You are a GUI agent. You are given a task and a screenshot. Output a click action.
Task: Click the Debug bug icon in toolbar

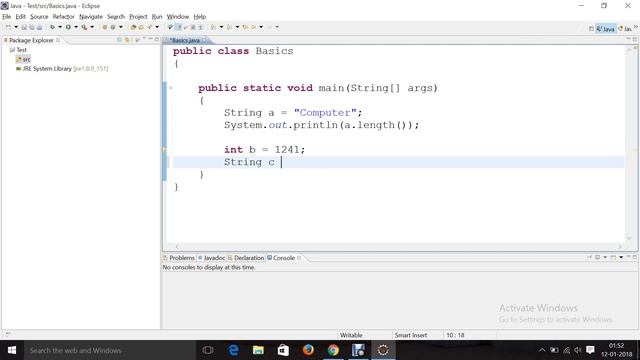tap(53, 27)
